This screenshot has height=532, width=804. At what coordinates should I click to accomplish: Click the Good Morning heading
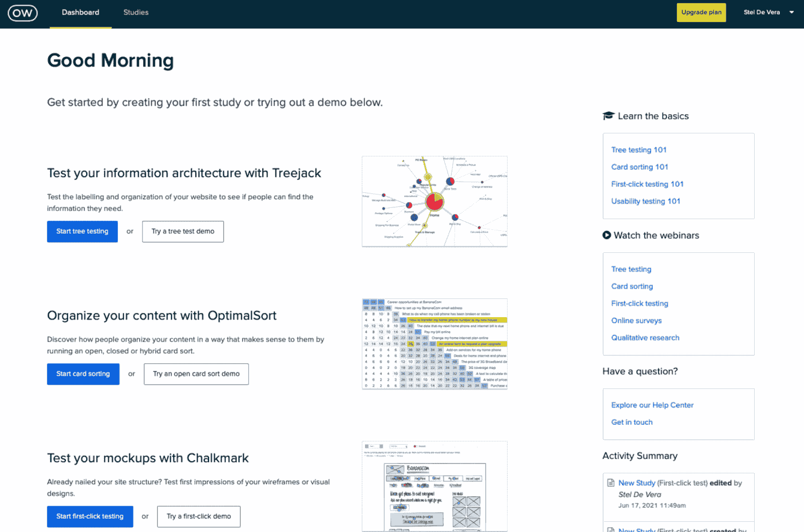(110, 61)
